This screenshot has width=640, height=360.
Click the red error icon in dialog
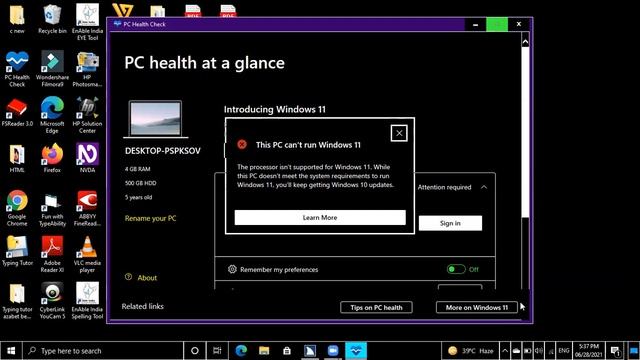pyautogui.click(x=242, y=144)
